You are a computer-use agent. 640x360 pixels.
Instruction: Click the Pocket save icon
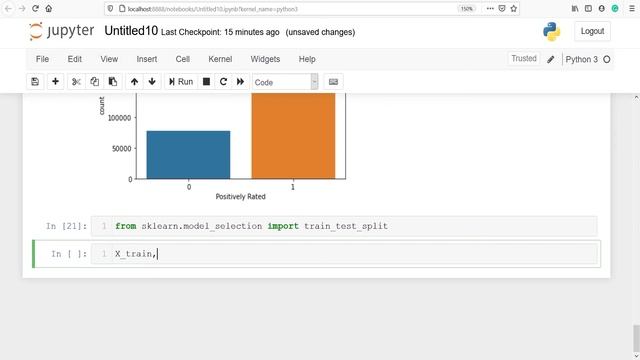click(x=502, y=9)
